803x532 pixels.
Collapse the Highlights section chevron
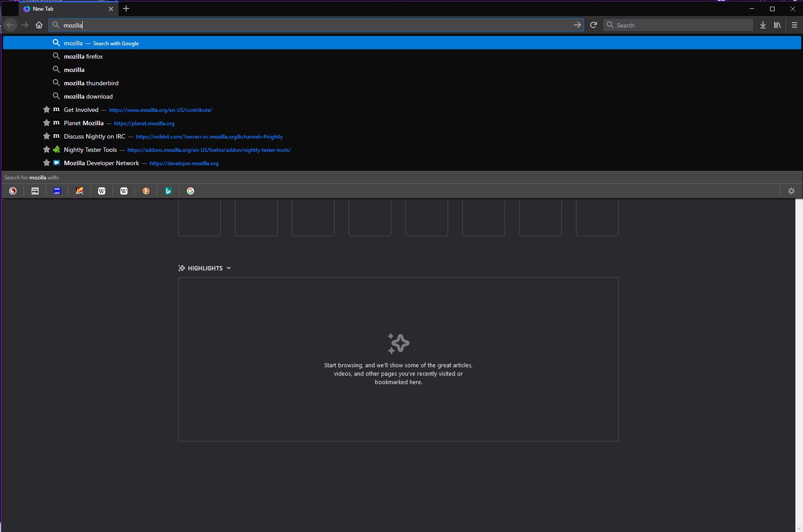[229, 268]
